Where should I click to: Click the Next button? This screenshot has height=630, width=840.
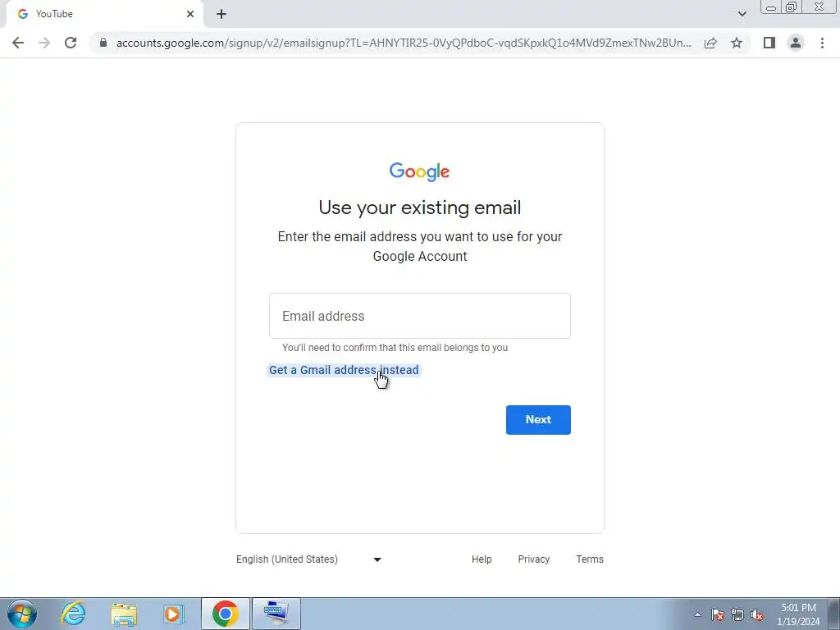click(x=538, y=419)
